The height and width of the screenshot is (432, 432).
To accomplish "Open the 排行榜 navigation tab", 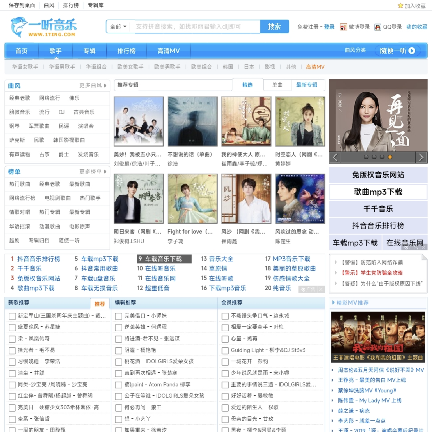I will [126, 51].
